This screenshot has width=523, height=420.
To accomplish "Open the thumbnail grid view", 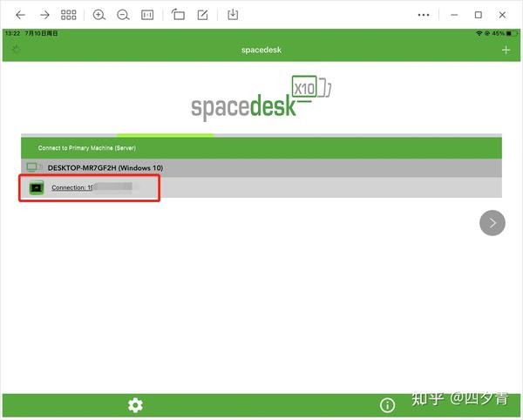I will click(x=68, y=15).
